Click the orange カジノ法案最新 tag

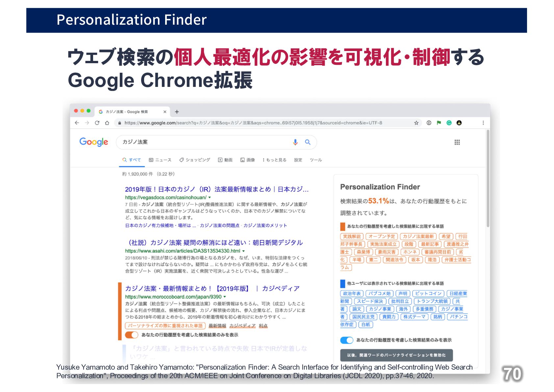tap(418, 236)
